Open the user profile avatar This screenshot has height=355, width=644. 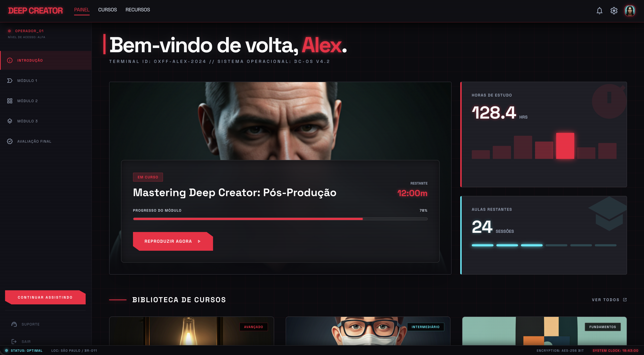point(630,10)
